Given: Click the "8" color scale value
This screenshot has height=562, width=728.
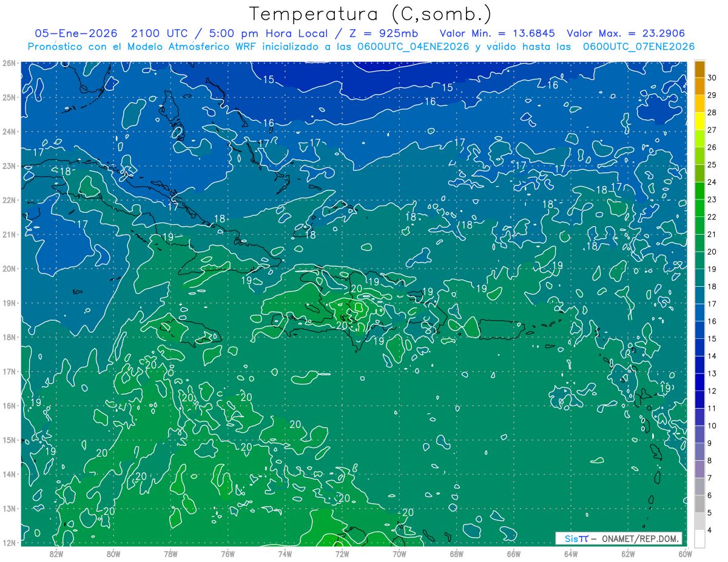Looking at the screenshot, I should (710, 460).
